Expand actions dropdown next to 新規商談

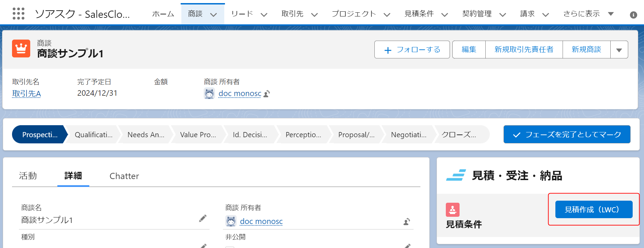point(619,50)
